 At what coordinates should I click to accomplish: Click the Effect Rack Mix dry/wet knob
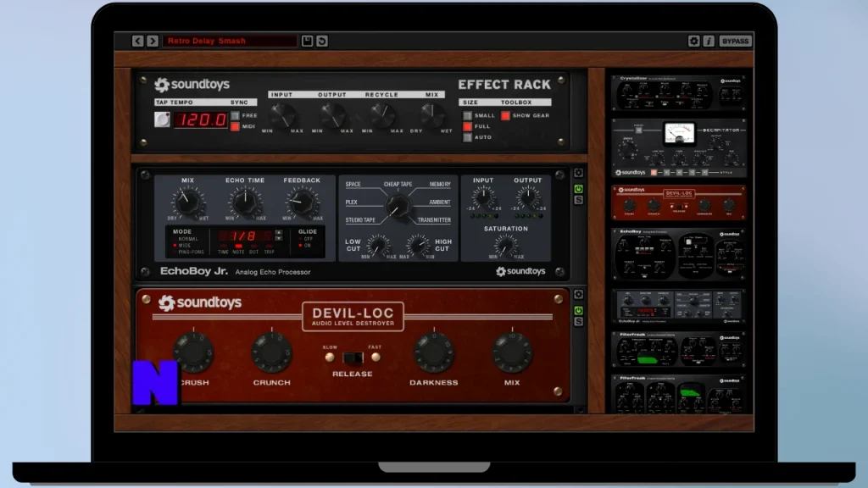pos(431,116)
